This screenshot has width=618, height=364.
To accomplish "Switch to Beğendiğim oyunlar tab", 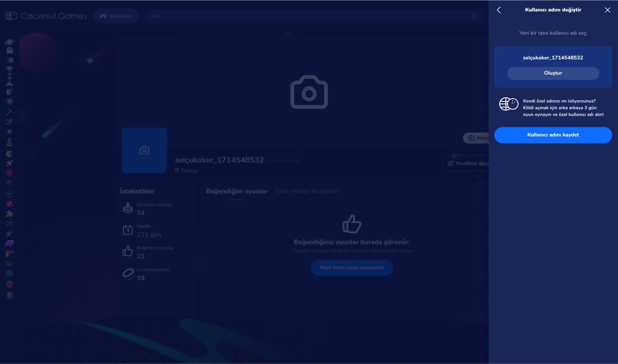I will coord(237,191).
